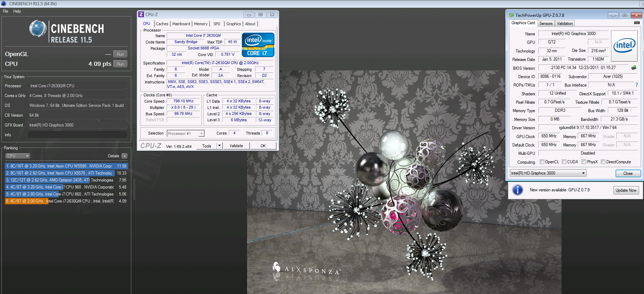Click the Tools button in CPU-Z
This screenshot has height=294, width=644.
[x=207, y=146]
